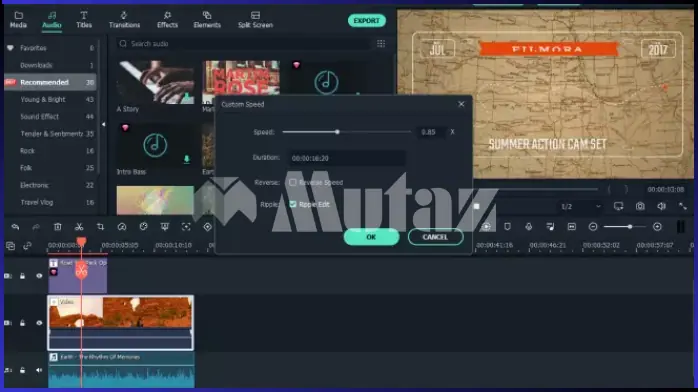Open the Speed gauge tool
698x392 pixels.
[122, 227]
